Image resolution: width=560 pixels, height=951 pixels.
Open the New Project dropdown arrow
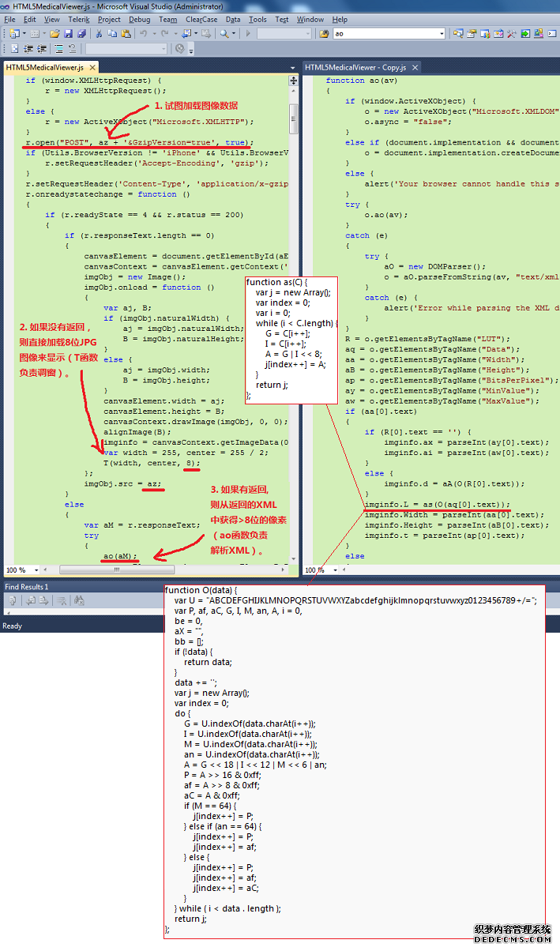pos(24,34)
